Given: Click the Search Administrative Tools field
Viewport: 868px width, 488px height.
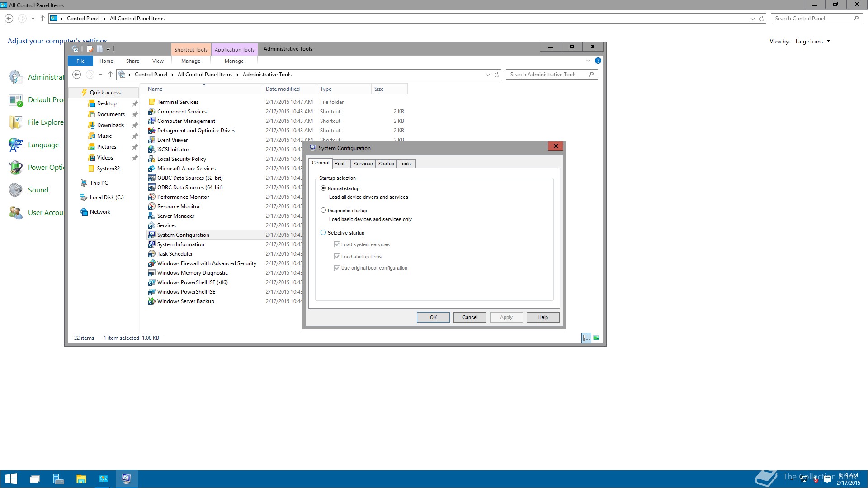Looking at the screenshot, I should tap(552, 75).
